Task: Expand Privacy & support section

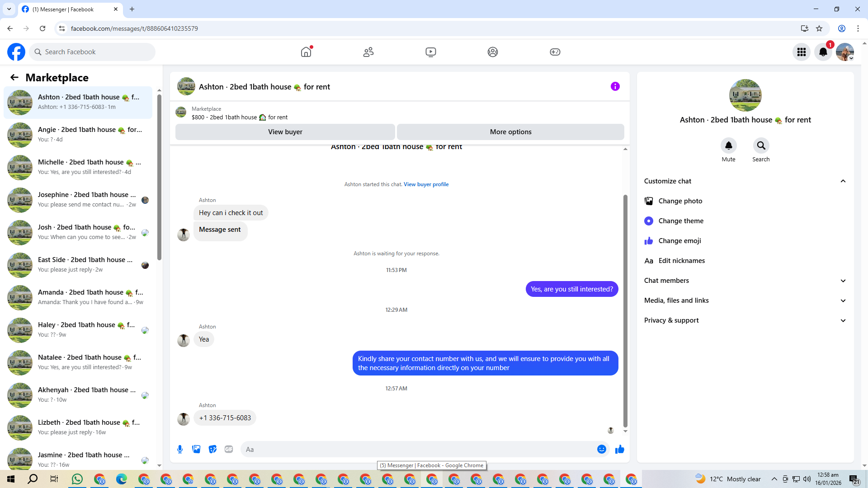Action: 843,320
